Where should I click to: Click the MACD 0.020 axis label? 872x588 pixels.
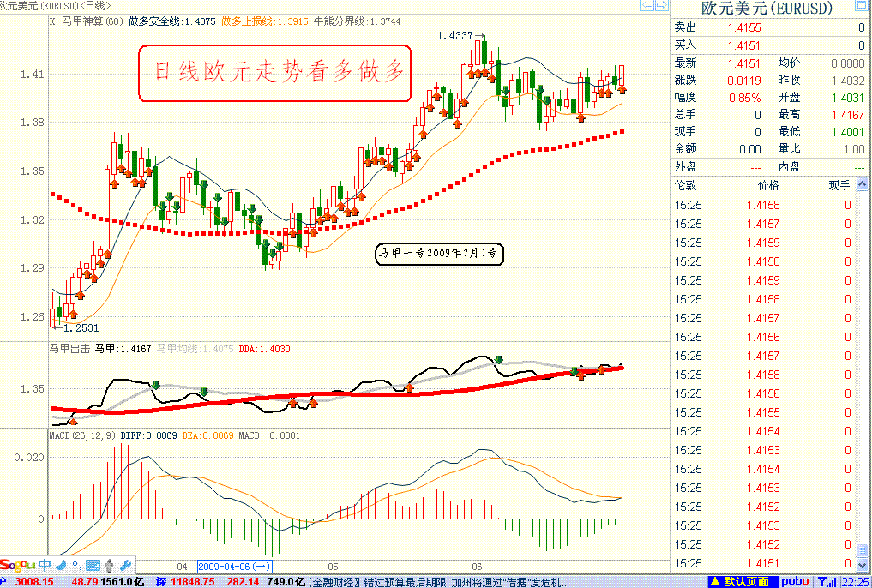pyautogui.click(x=27, y=457)
